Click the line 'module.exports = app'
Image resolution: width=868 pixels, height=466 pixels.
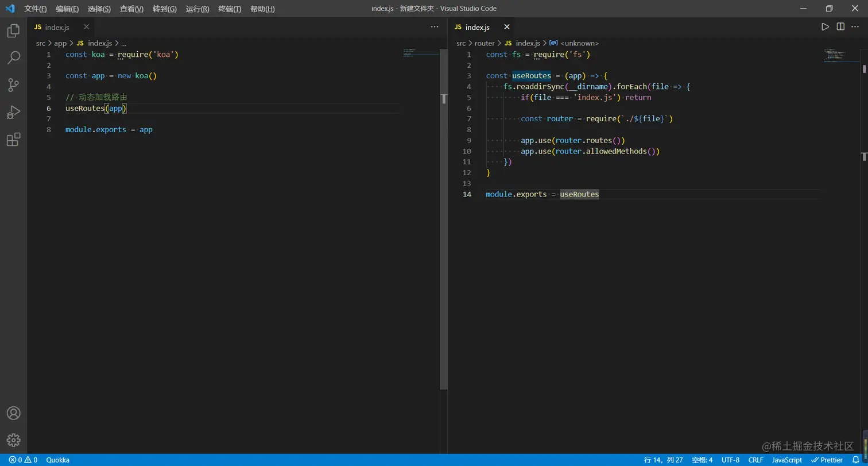(109, 130)
